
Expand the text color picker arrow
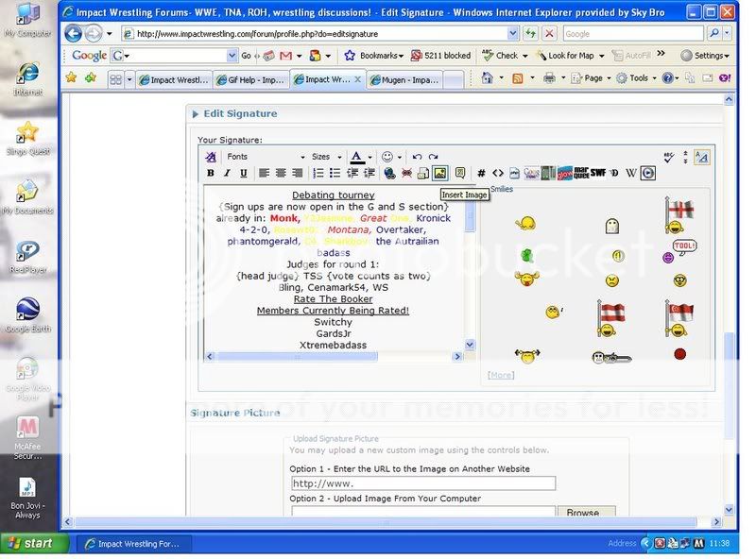click(x=370, y=157)
